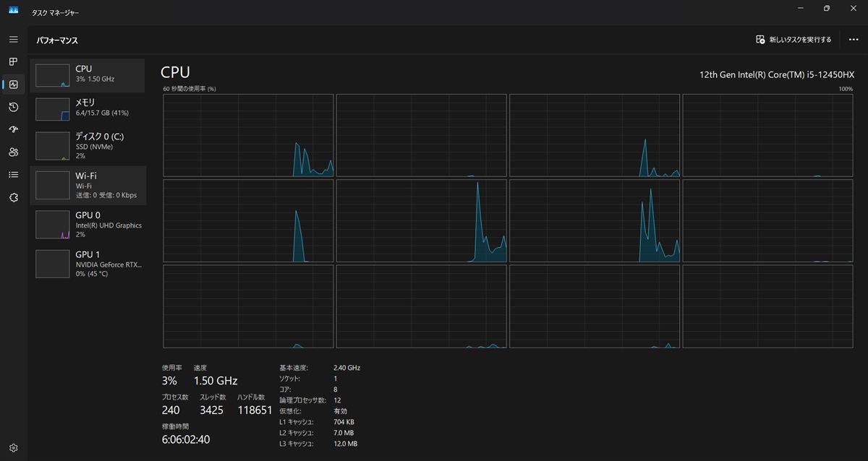Select Wi-Fi in the performance list

[88, 185]
